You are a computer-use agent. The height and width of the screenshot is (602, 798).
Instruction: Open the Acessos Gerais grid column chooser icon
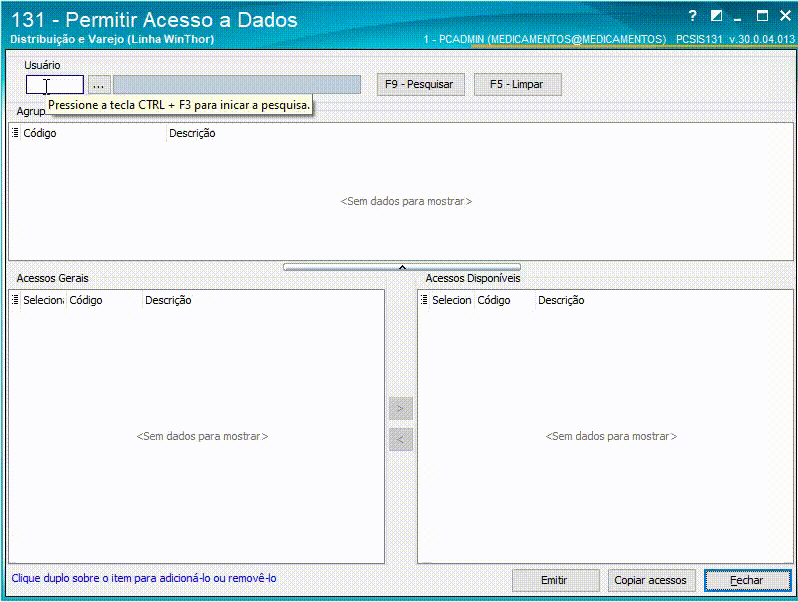[x=15, y=300]
